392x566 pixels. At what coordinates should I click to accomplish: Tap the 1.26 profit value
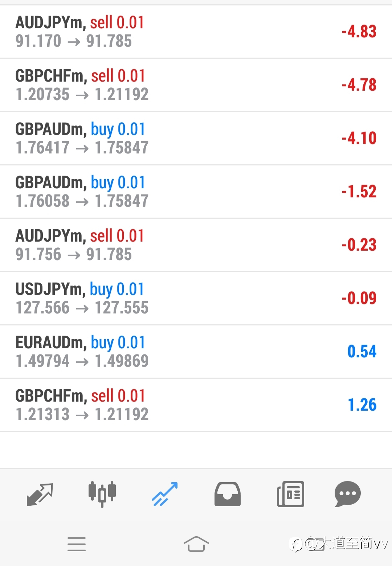[x=362, y=405]
